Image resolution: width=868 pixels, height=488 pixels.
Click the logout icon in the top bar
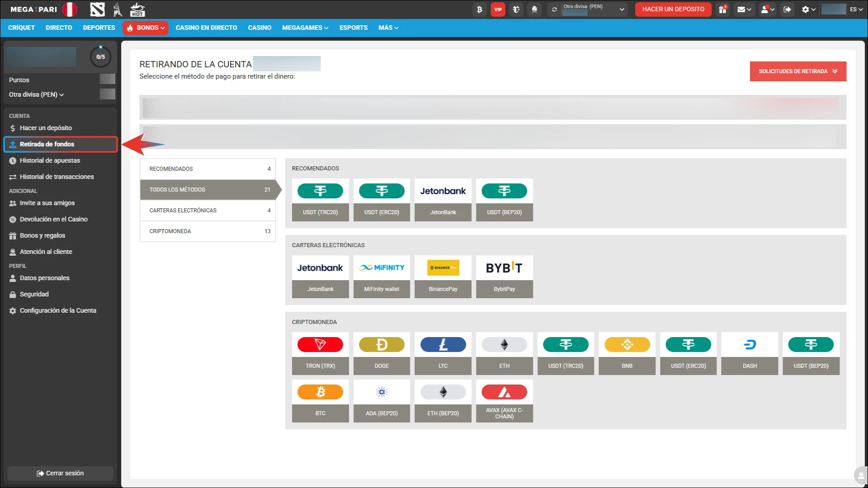coord(787,9)
